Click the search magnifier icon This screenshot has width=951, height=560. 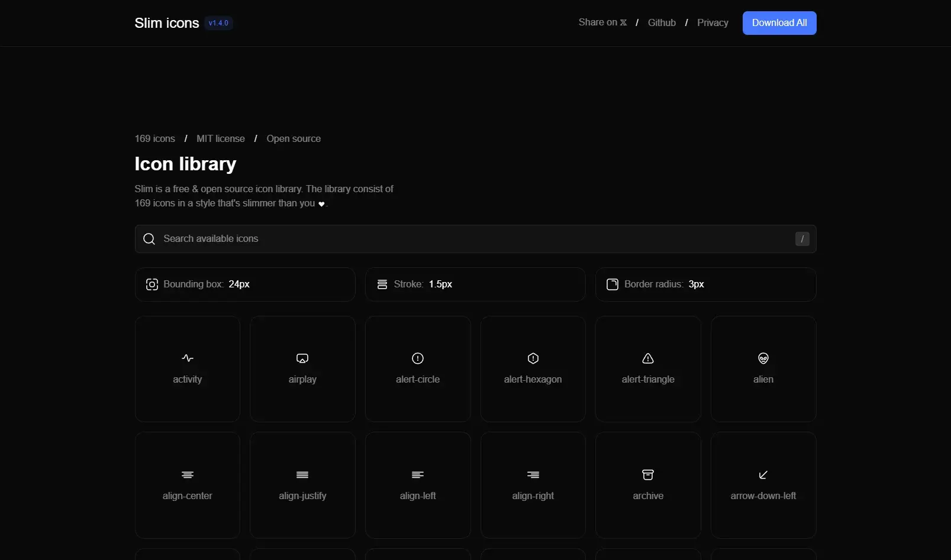(149, 239)
